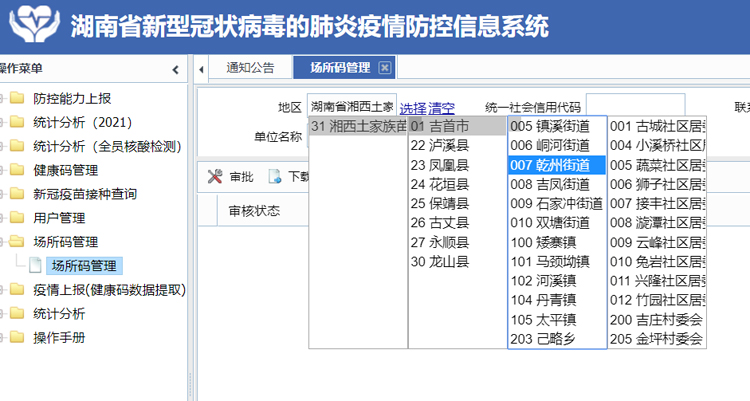750x401 pixels.
Task: Select the 场所码管理 leaf page item
Action: 84,266
